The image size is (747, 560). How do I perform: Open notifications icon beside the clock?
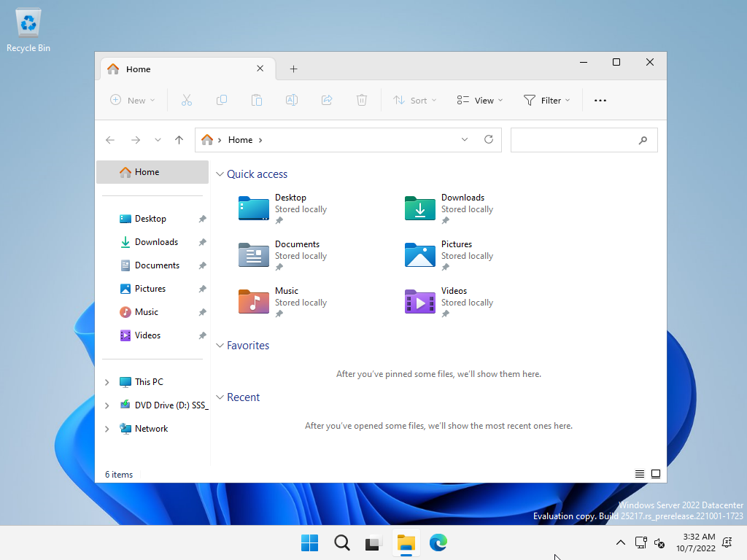727,542
